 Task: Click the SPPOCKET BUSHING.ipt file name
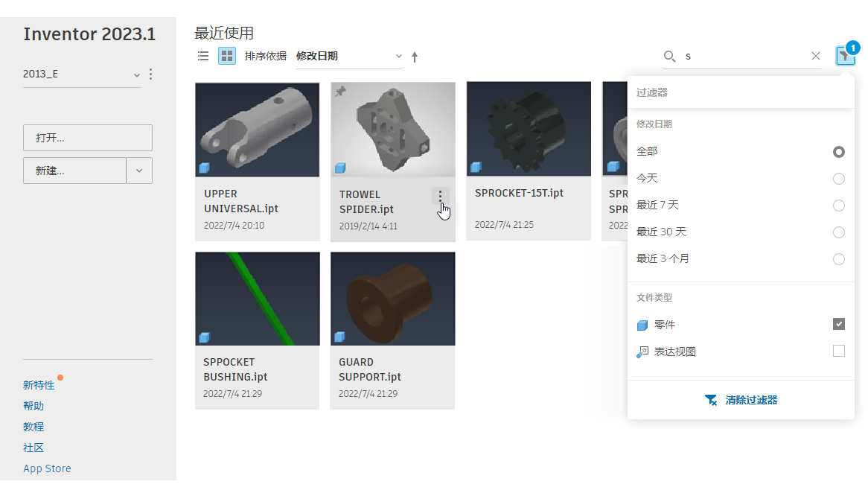click(x=235, y=369)
